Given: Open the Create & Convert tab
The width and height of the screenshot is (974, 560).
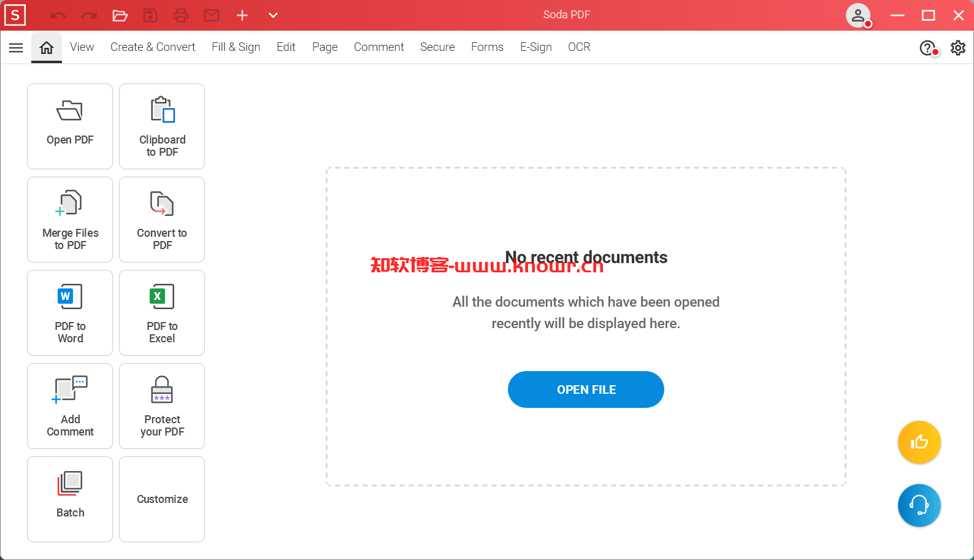Looking at the screenshot, I should click(x=153, y=47).
